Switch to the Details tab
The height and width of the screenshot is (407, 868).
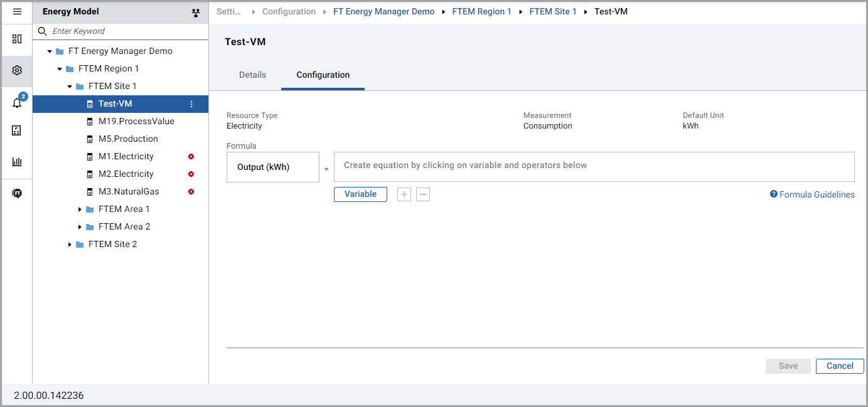(x=252, y=75)
